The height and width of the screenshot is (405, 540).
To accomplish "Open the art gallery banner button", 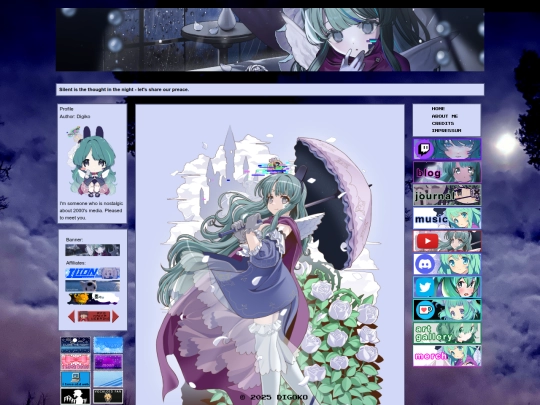I will pyautogui.click(x=447, y=333).
